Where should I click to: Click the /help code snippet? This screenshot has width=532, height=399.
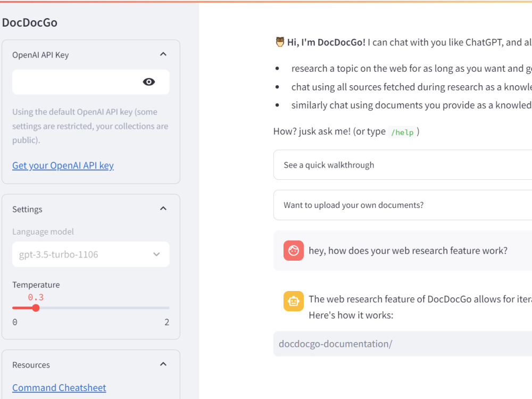tap(402, 132)
